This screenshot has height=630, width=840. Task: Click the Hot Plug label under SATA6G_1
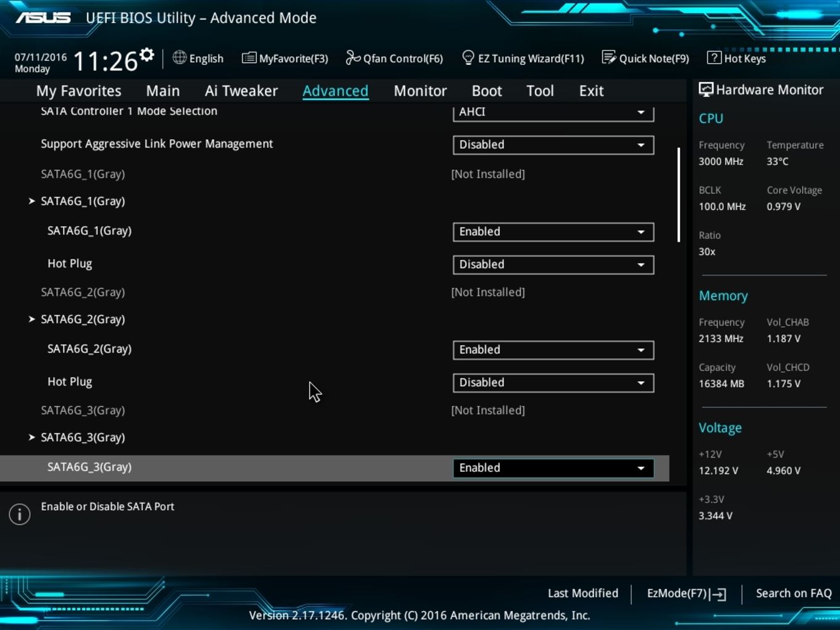point(70,264)
